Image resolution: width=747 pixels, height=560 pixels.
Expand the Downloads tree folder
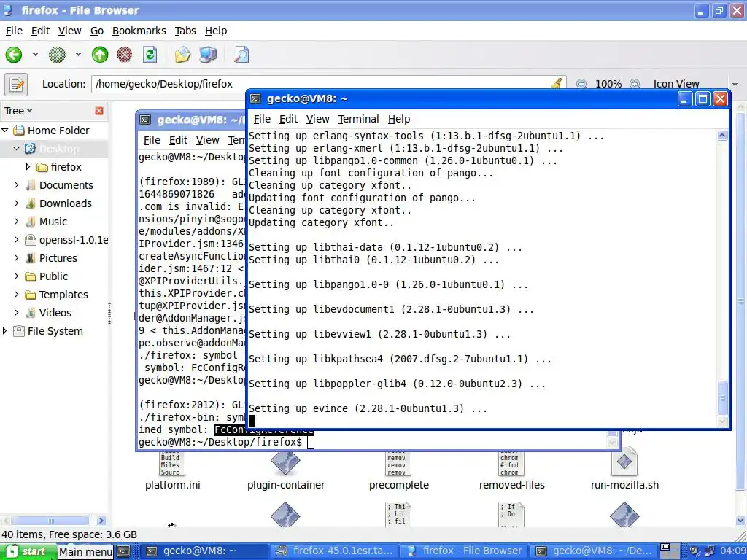(16, 203)
